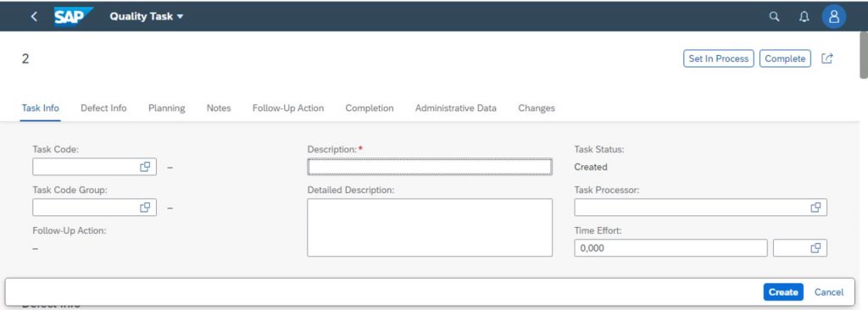The height and width of the screenshot is (310, 868).
Task: Switch to the Defect Info tab
Action: (103, 108)
